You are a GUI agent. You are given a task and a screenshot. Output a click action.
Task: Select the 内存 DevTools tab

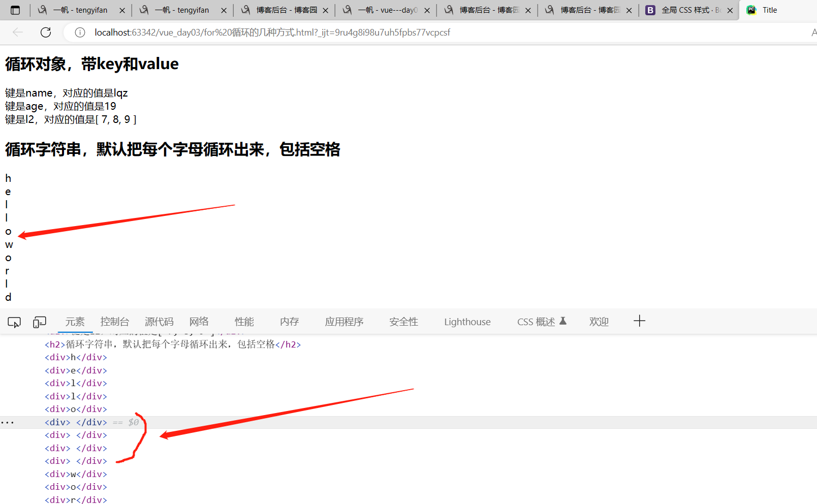[x=290, y=322]
